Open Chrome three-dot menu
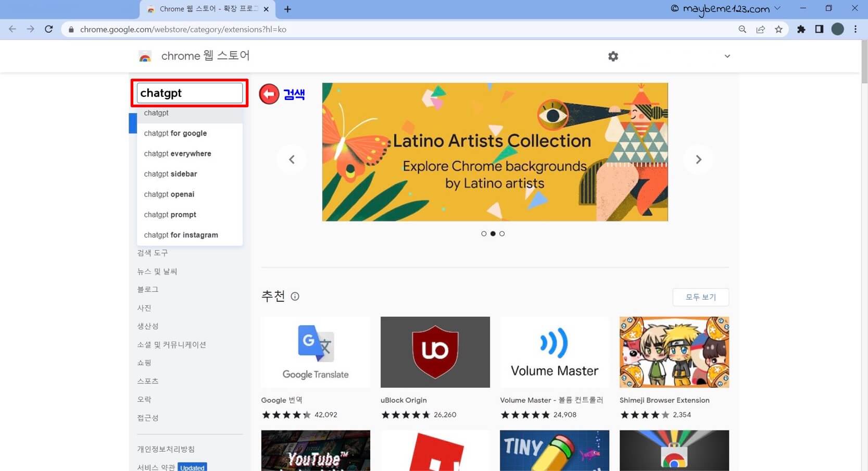 [x=856, y=29]
